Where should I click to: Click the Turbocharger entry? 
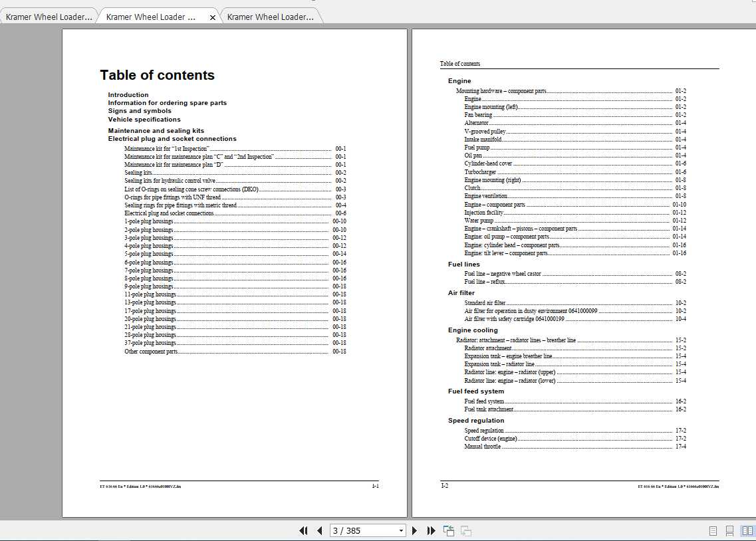(575, 172)
